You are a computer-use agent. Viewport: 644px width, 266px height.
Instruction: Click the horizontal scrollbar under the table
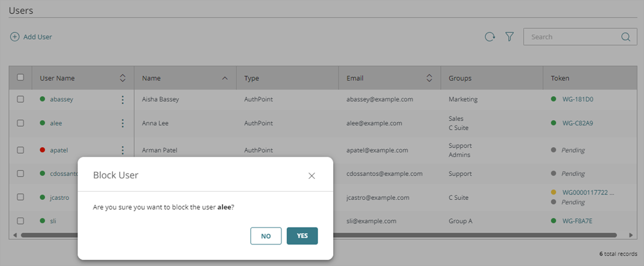pyautogui.click(x=421, y=235)
